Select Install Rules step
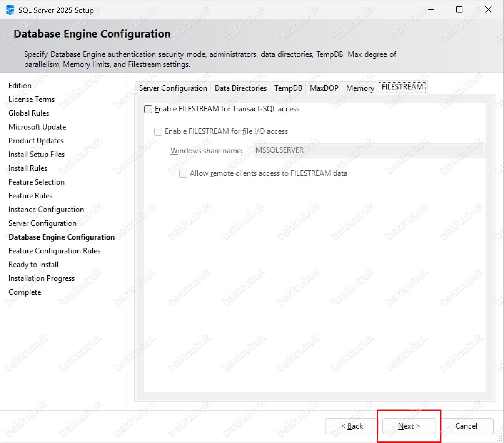The height and width of the screenshot is (443, 504). click(x=28, y=168)
